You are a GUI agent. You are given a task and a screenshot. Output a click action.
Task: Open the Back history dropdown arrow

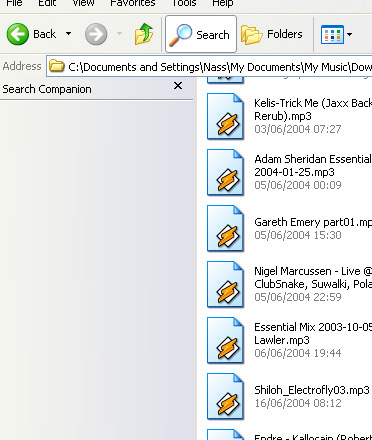pyautogui.click(x=68, y=34)
